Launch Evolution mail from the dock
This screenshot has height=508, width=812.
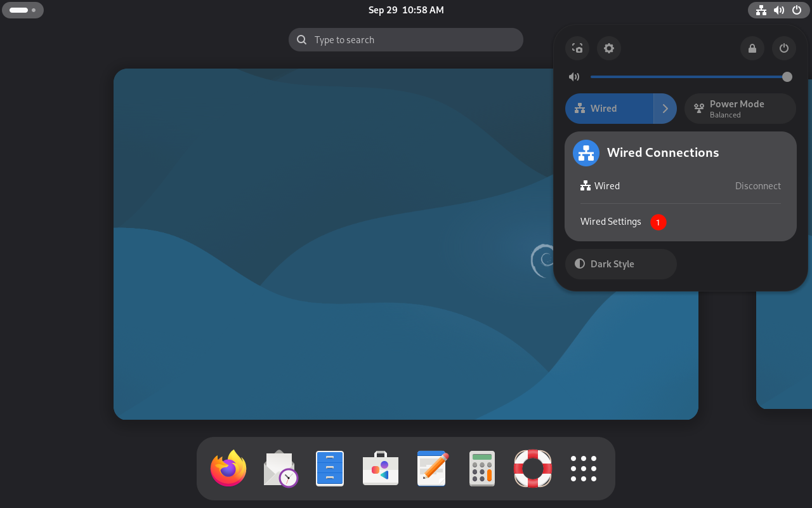click(x=279, y=469)
